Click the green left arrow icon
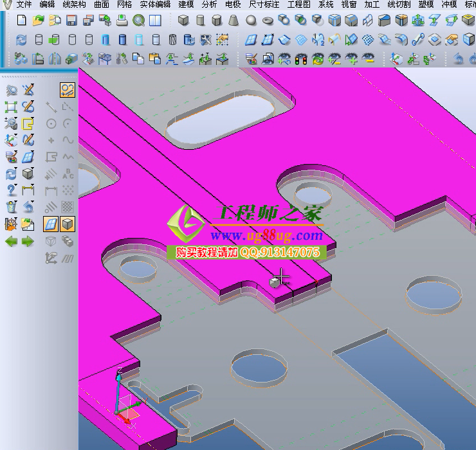This screenshot has width=476, height=450. (x=11, y=242)
